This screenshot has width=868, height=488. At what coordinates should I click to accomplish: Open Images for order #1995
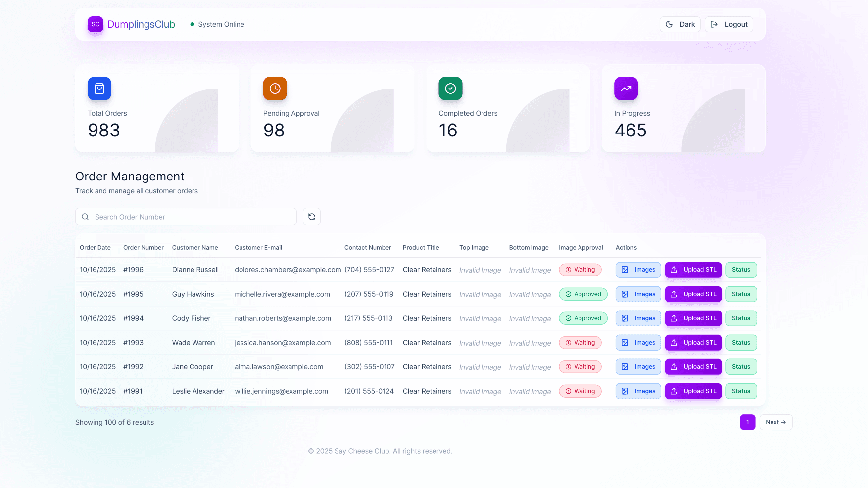click(x=638, y=294)
